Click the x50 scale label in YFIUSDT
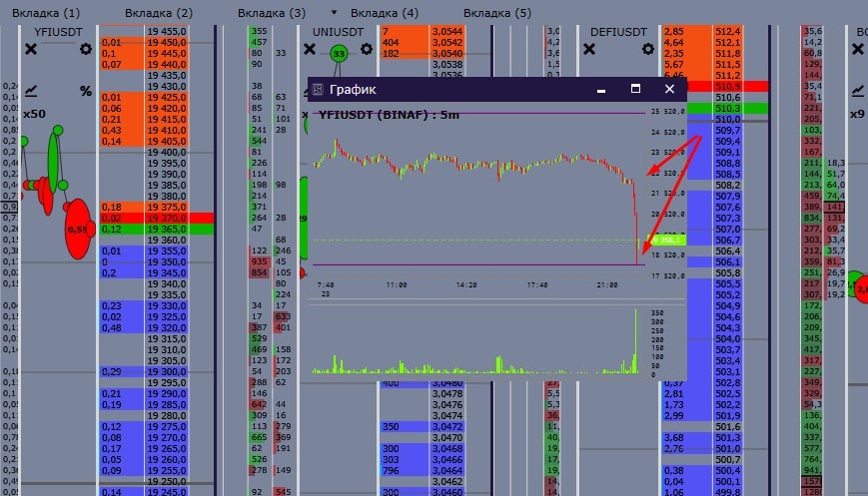 click(x=34, y=114)
